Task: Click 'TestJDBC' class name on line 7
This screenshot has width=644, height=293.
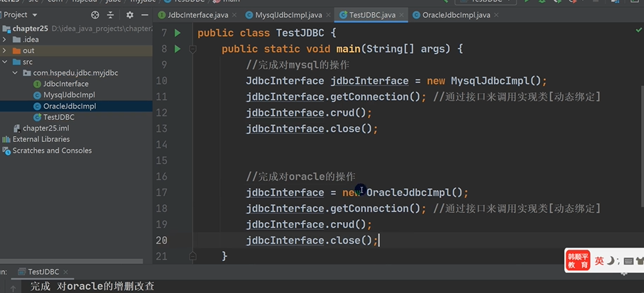Action: [x=300, y=33]
